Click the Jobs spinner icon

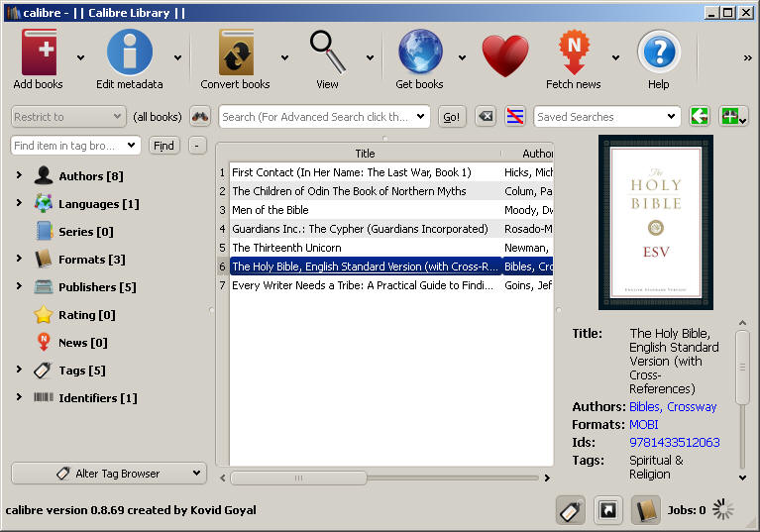(x=722, y=510)
